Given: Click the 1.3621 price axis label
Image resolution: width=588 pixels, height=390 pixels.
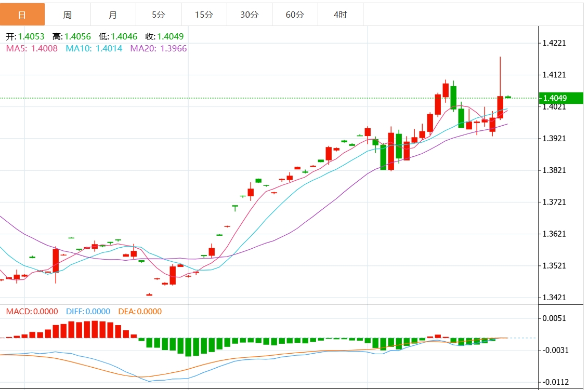Looking at the screenshot, I should coord(554,234).
